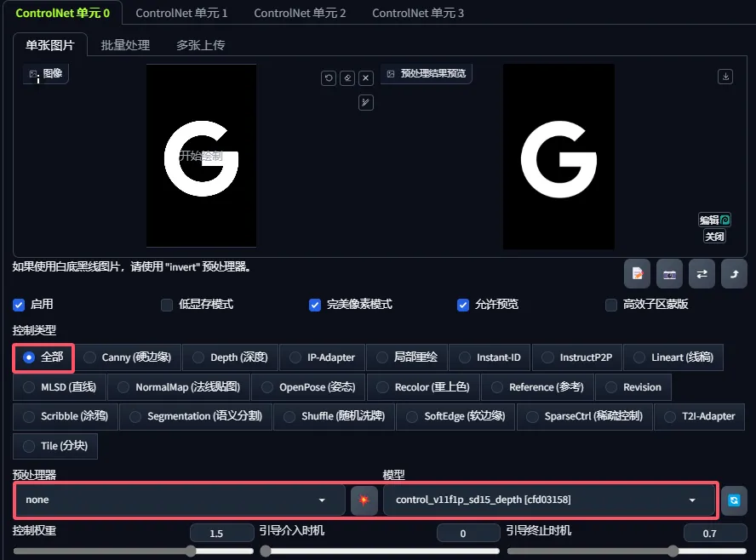Click the curved up-arrow icon button
Image resolution: width=756 pixels, height=560 pixels.
click(x=734, y=274)
